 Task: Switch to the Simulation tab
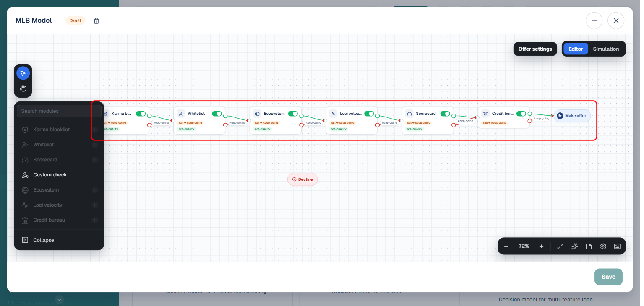(606, 49)
